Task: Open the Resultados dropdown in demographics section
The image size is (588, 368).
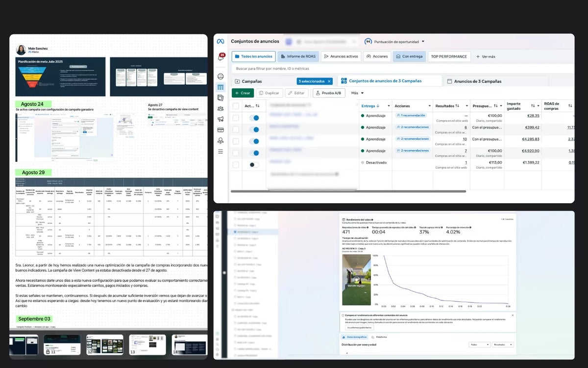Action: [x=503, y=344]
